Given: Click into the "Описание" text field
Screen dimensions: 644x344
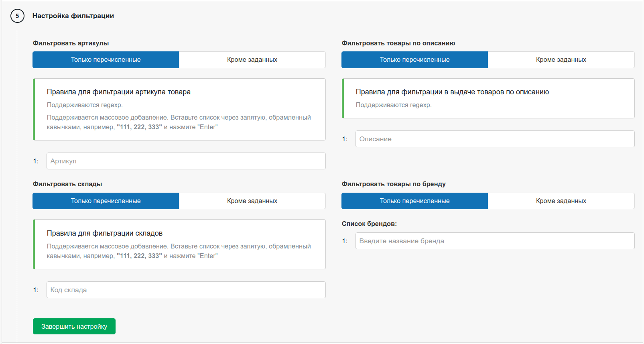Looking at the screenshot, I should tap(495, 139).
